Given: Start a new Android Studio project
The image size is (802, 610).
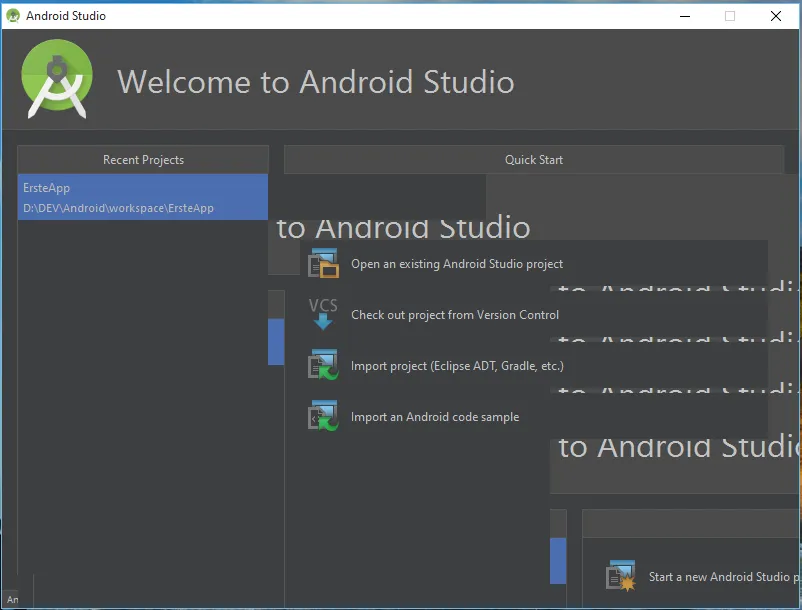Looking at the screenshot, I should click(723, 577).
